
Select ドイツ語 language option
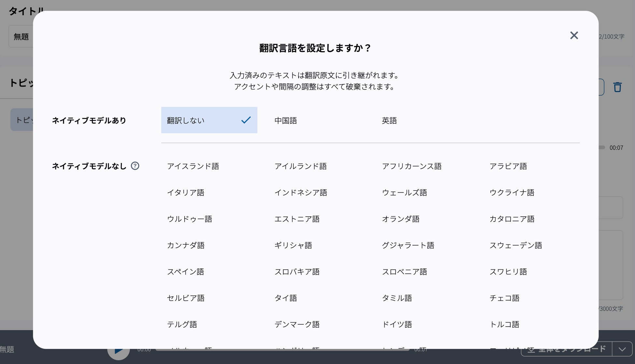397,324
